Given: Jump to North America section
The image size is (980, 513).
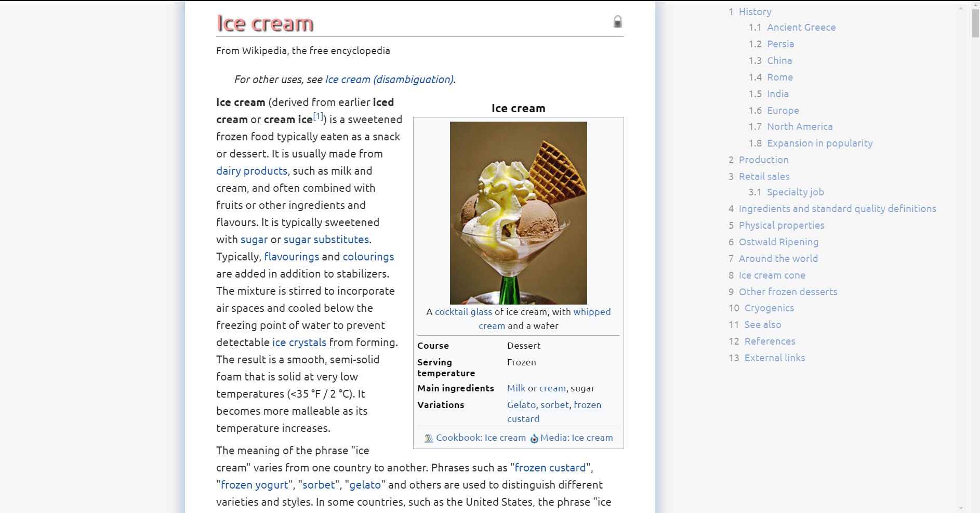Looking at the screenshot, I should pyautogui.click(x=800, y=127).
